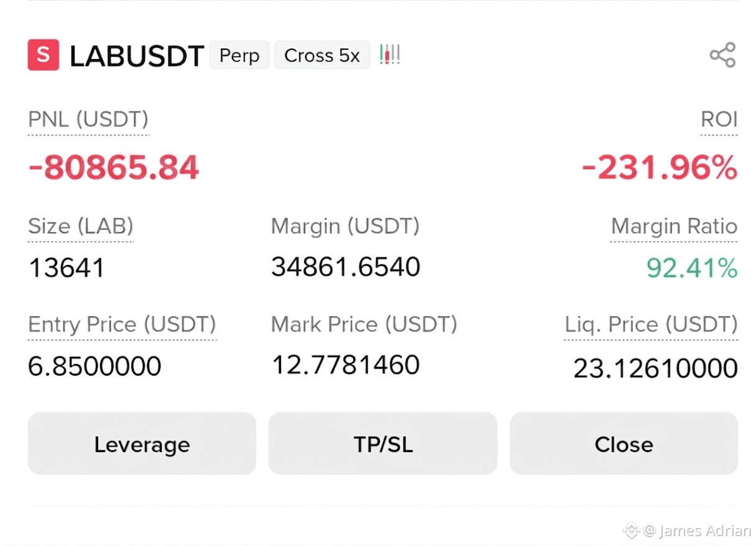756x546 pixels.
Task: Show PNL (USDT) explanation tooltip
Action: pyautogui.click(x=88, y=119)
